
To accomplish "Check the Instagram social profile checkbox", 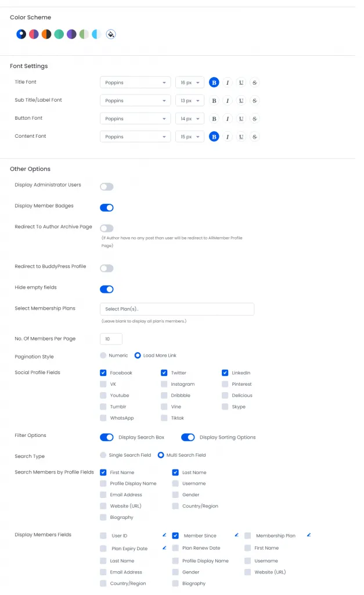I will (164, 384).
